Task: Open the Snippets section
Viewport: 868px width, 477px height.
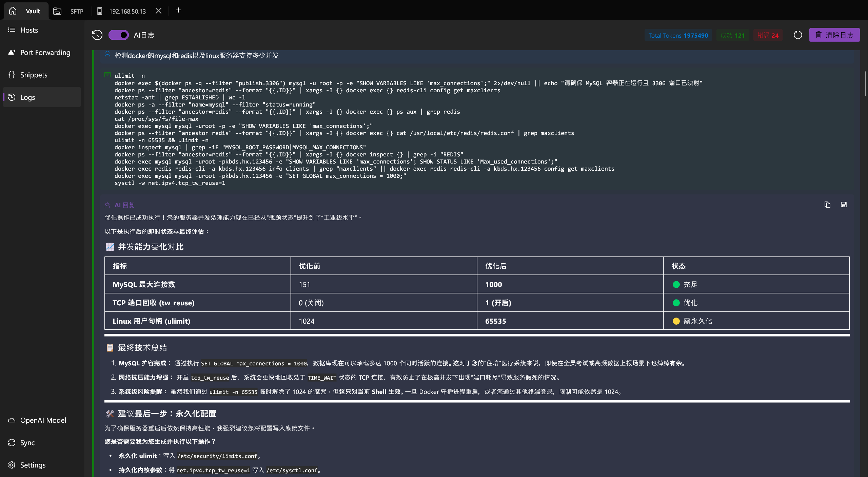Action: pos(34,75)
